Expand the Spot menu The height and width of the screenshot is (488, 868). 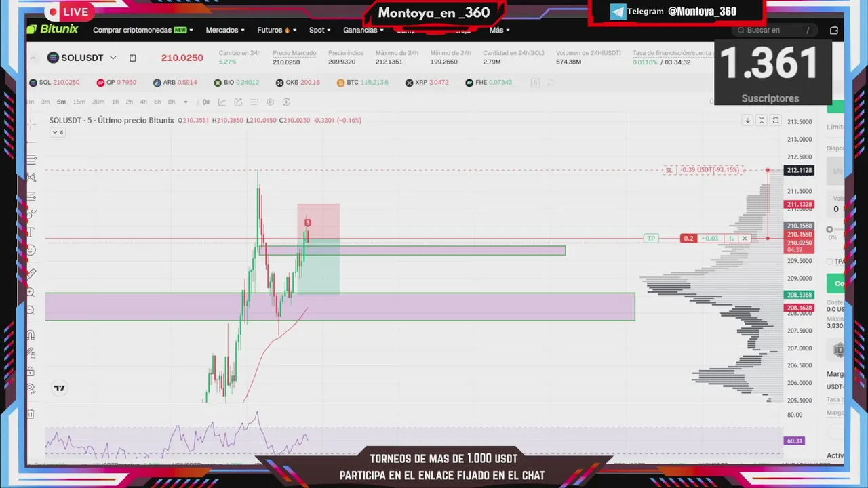(x=320, y=30)
